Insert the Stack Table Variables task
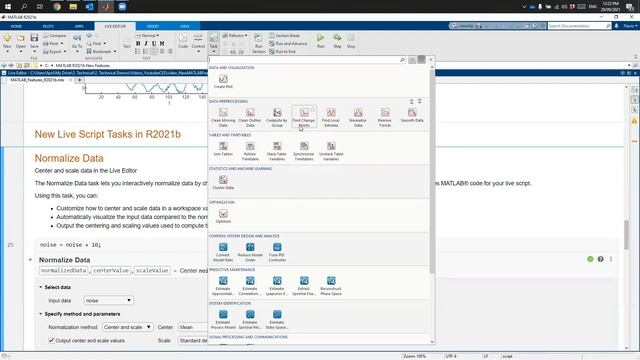The width and height of the screenshot is (640, 360). pyautogui.click(x=277, y=151)
